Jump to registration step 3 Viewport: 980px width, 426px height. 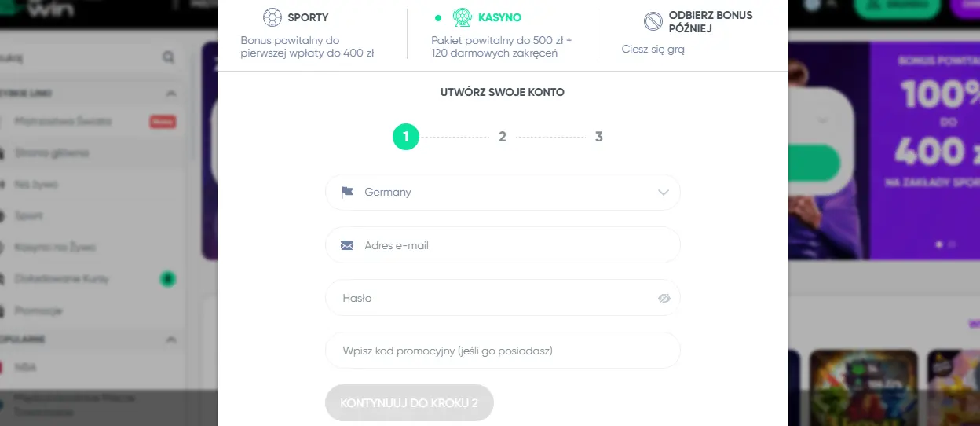point(599,137)
